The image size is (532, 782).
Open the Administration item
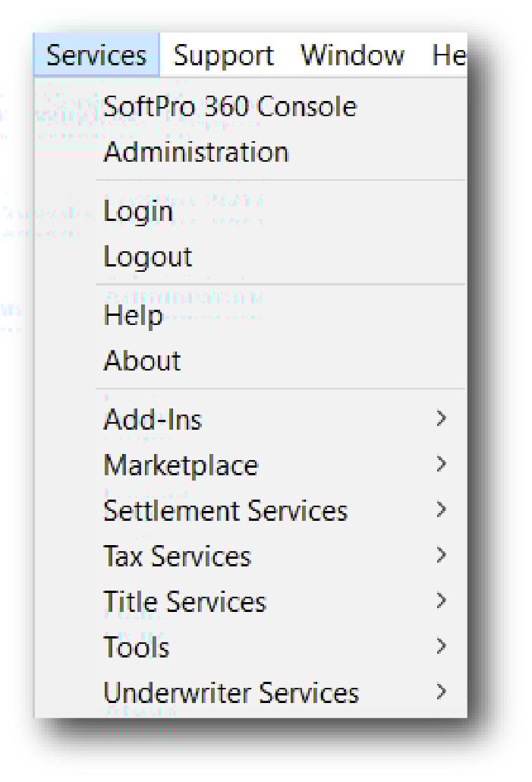pyautogui.click(x=195, y=152)
